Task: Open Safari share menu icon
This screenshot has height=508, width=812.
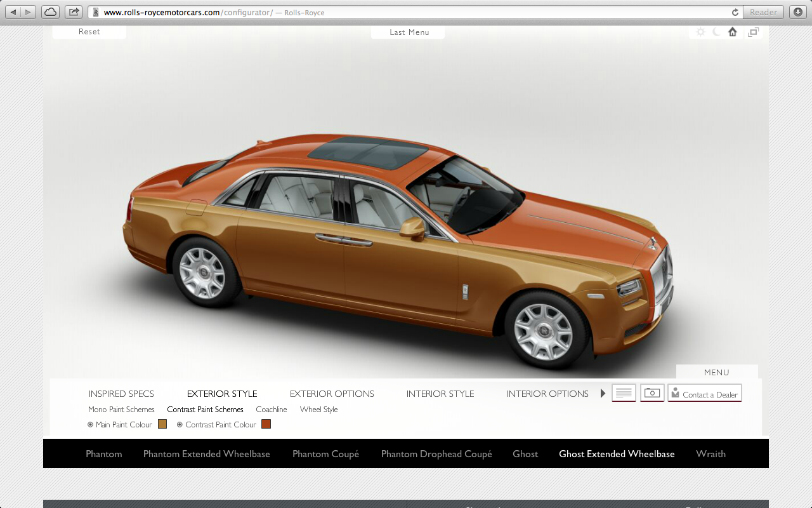Action: pyautogui.click(x=74, y=12)
